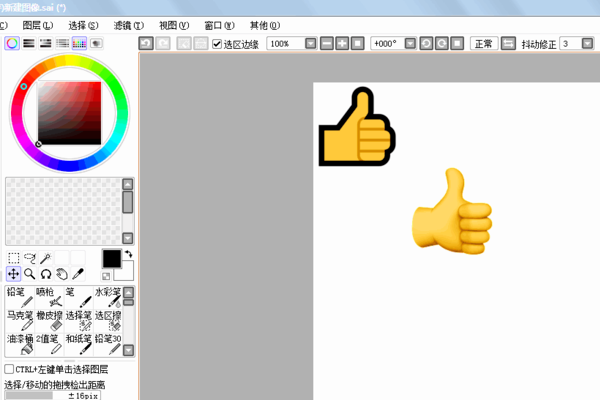600x400 pixels.
Task: Open the 100% zoom level dropdown
Action: click(x=310, y=44)
